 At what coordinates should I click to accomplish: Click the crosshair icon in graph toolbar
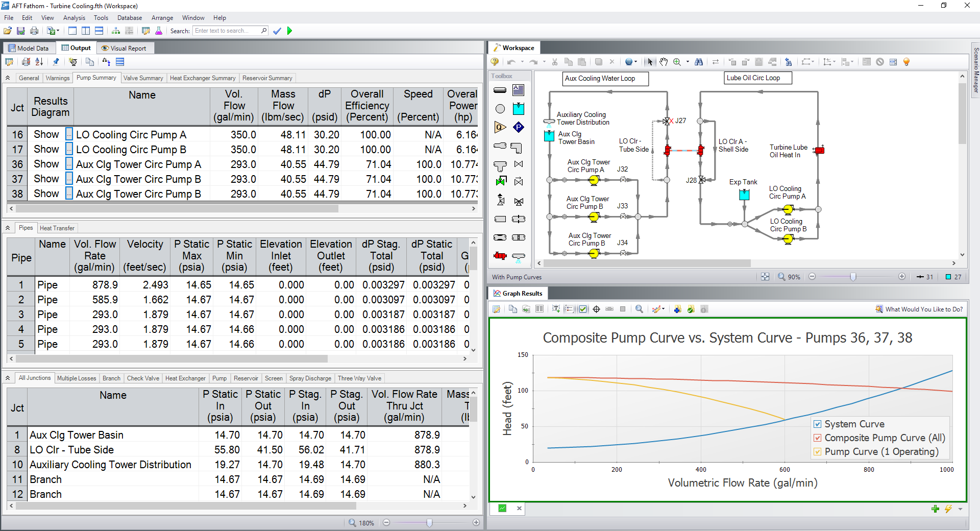[x=596, y=309]
